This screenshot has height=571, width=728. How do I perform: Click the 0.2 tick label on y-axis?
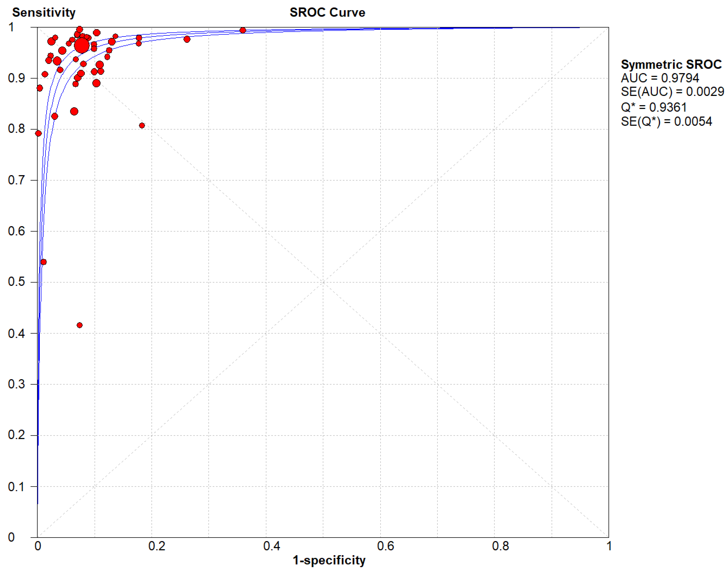[x=16, y=435]
